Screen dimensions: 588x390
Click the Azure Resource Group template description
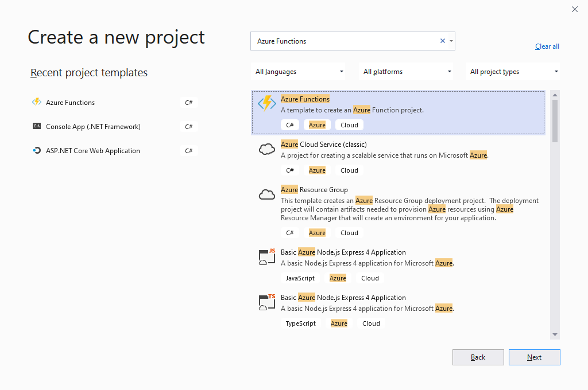(x=410, y=209)
